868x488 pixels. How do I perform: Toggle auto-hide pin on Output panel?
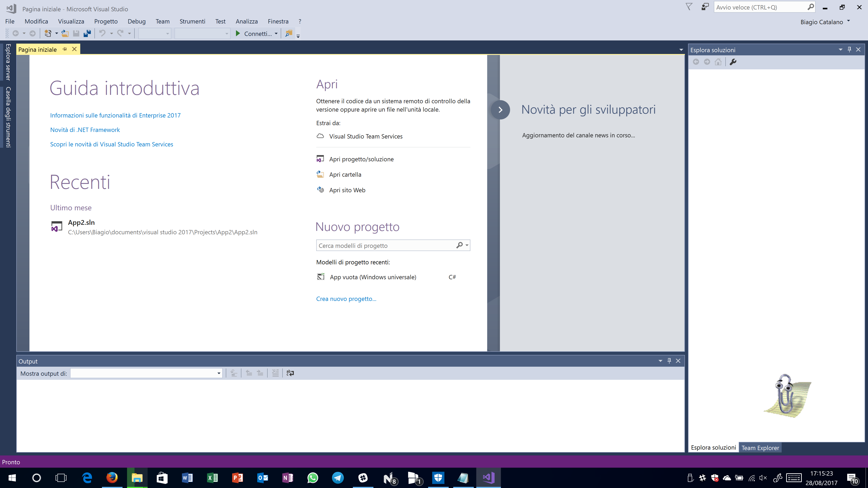coord(669,361)
